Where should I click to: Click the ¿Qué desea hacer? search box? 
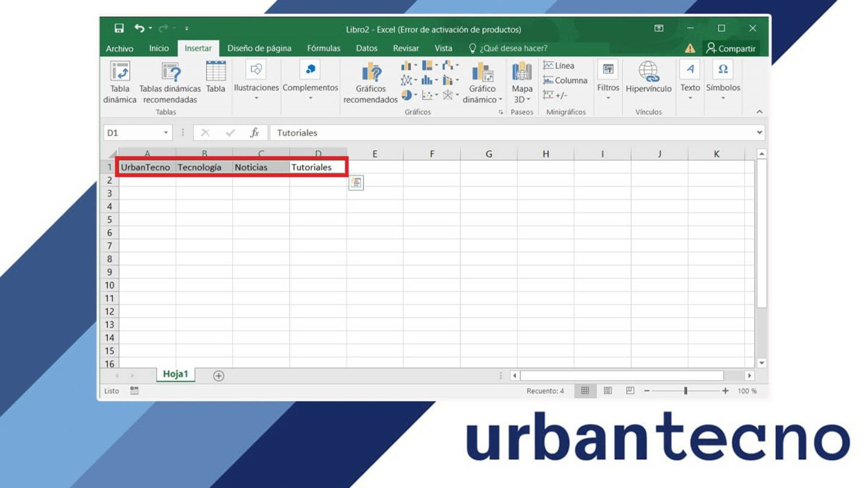[508, 48]
